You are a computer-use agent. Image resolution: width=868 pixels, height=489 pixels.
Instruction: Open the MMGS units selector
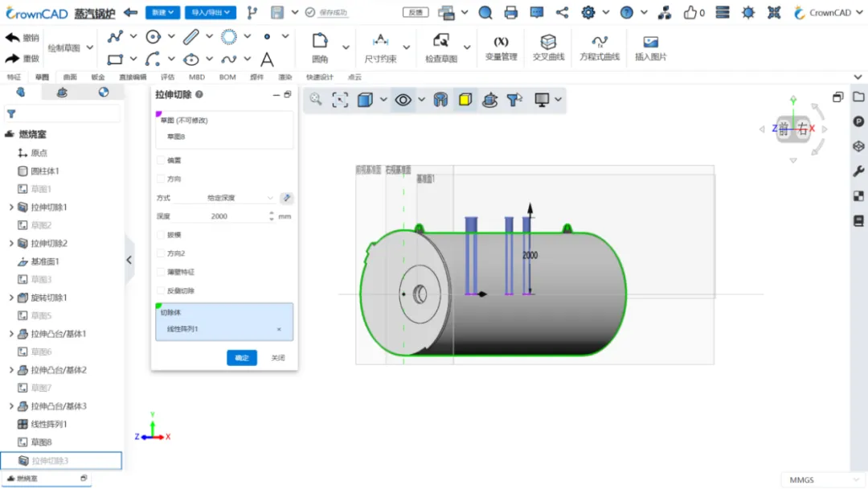[x=823, y=479]
